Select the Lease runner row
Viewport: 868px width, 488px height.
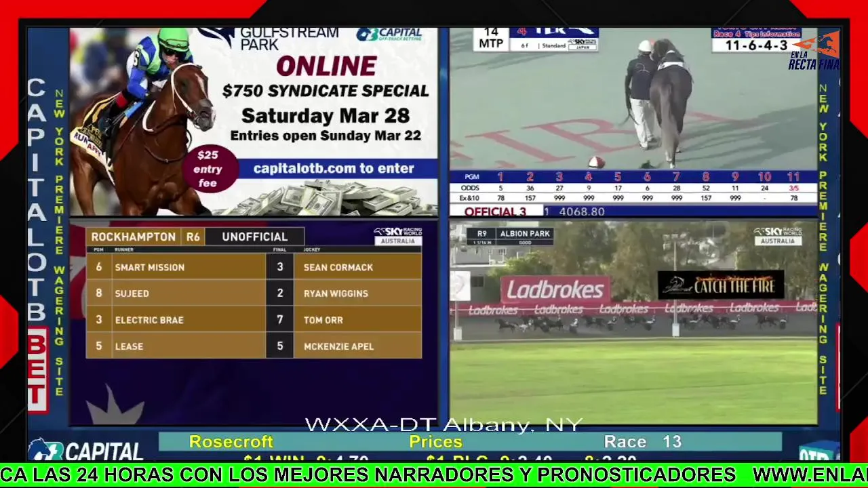(x=254, y=346)
